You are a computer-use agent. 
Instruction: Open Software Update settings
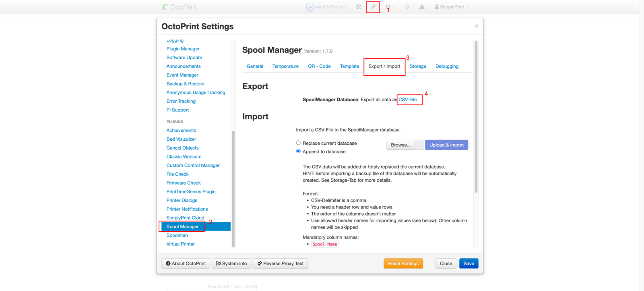184,58
